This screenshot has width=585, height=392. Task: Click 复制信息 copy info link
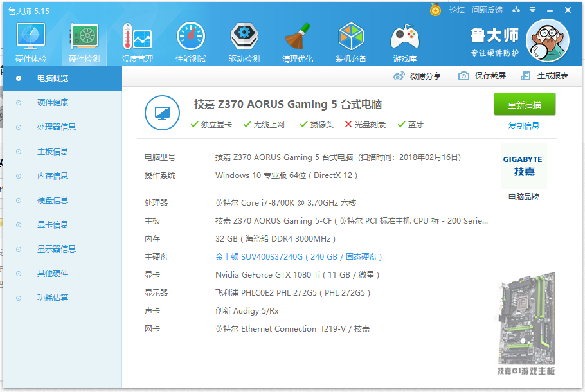(524, 126)
